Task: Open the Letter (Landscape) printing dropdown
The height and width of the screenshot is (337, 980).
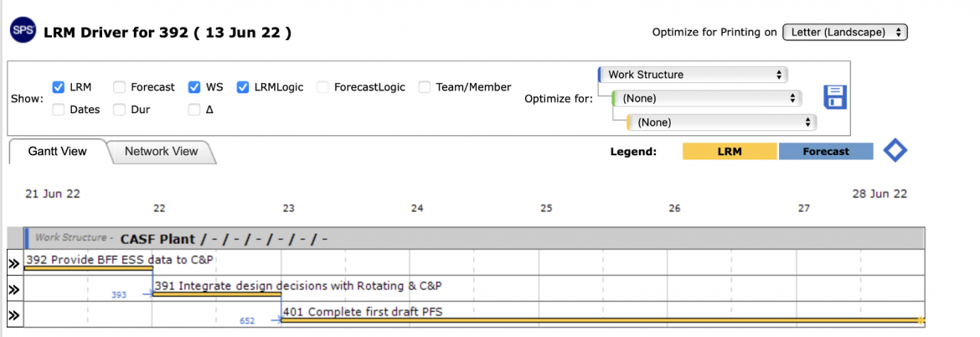Action: [x=845, y=32]
